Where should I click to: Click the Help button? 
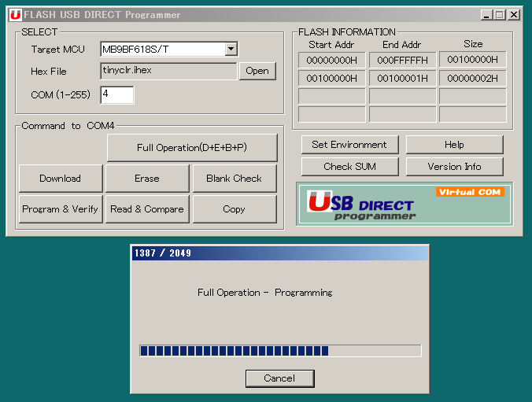click(x=454, y=145)
